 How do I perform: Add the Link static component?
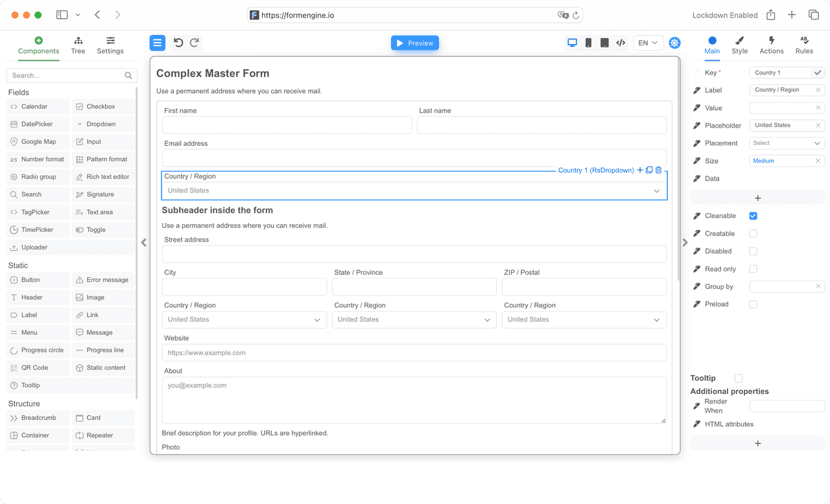point(103,315)
